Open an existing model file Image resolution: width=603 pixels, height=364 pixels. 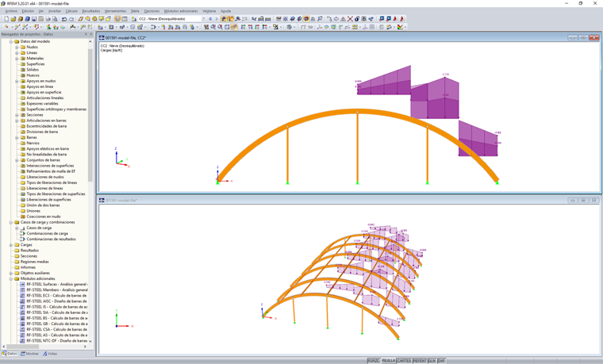(x=13, y=19)
